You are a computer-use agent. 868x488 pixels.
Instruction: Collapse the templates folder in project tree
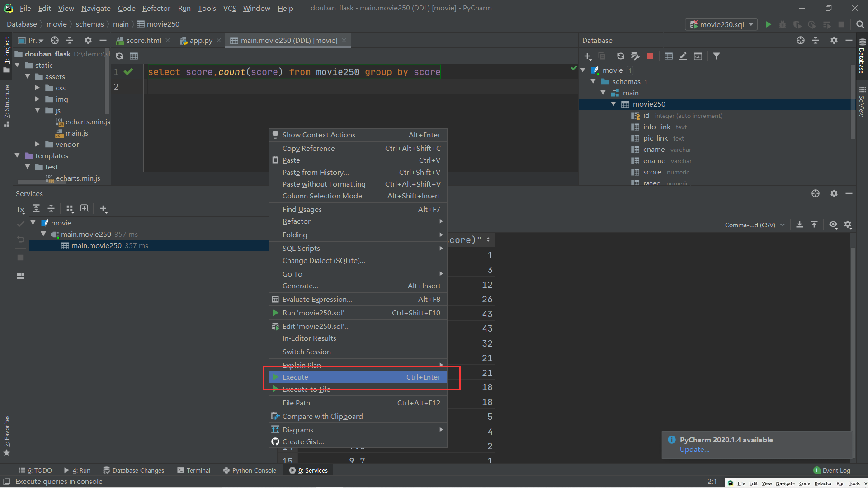[x=17, y=155]
